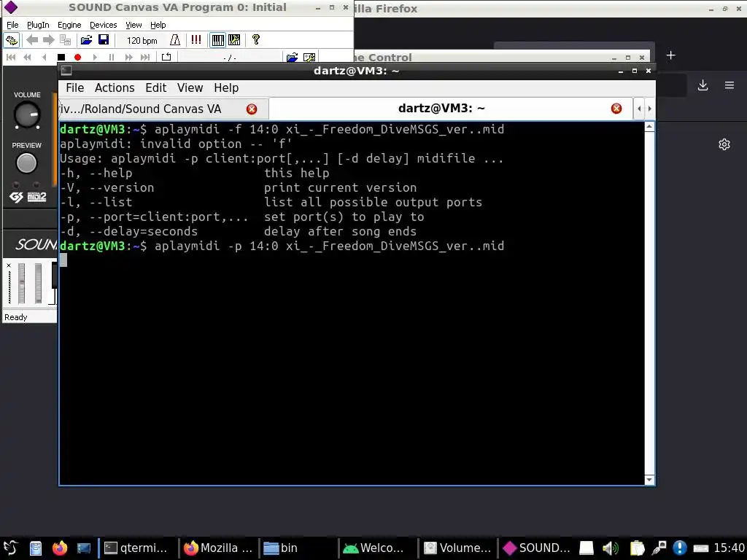Click the yellow question mark help icon
Viewport: 747px width, 560px height.
click(x=256, y=40)
